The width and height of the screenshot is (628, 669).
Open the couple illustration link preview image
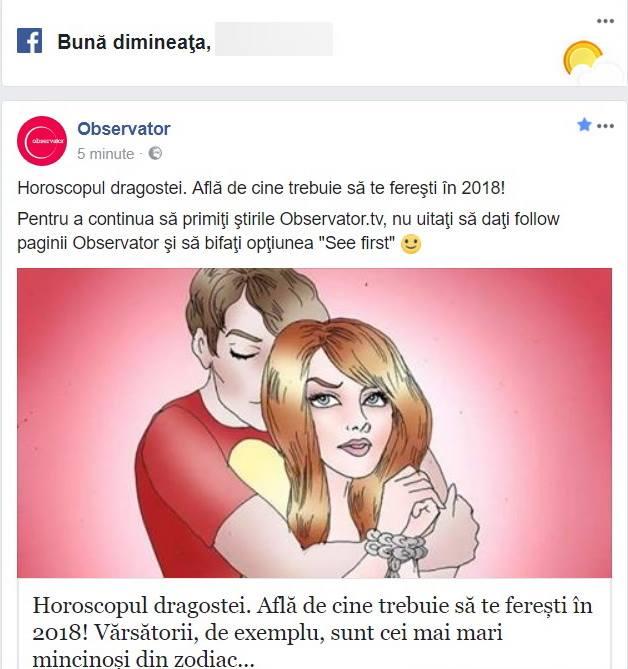pos(314,423)
